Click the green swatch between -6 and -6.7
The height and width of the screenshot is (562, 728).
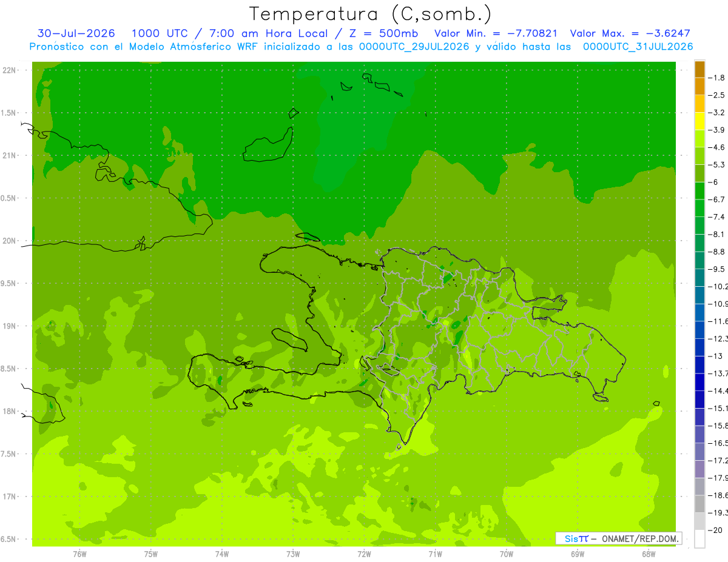[x=699, y=190]
